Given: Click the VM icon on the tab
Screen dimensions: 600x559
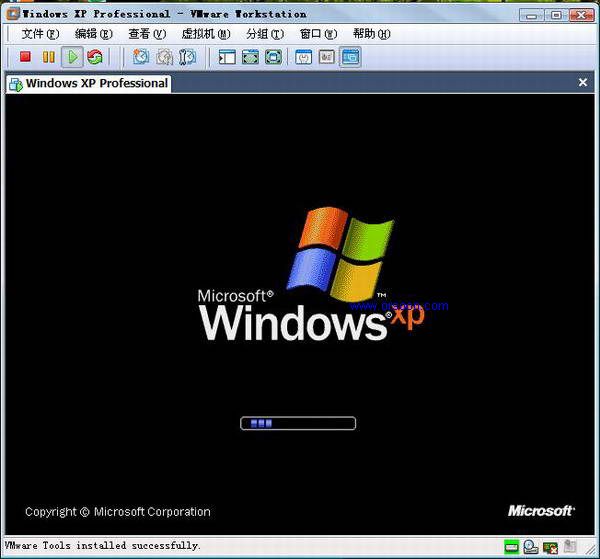Looking at the screenshot, I should point(16,84).
